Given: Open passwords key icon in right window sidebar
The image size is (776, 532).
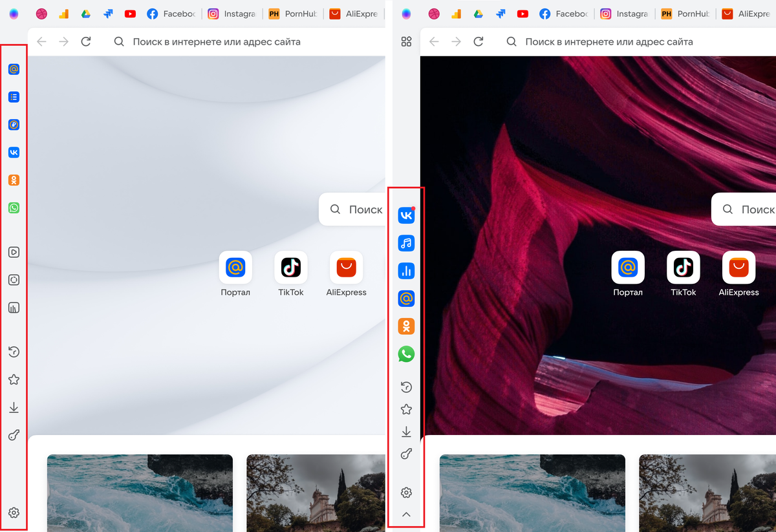Looking at the screenshot, I should tap(406, 454).
